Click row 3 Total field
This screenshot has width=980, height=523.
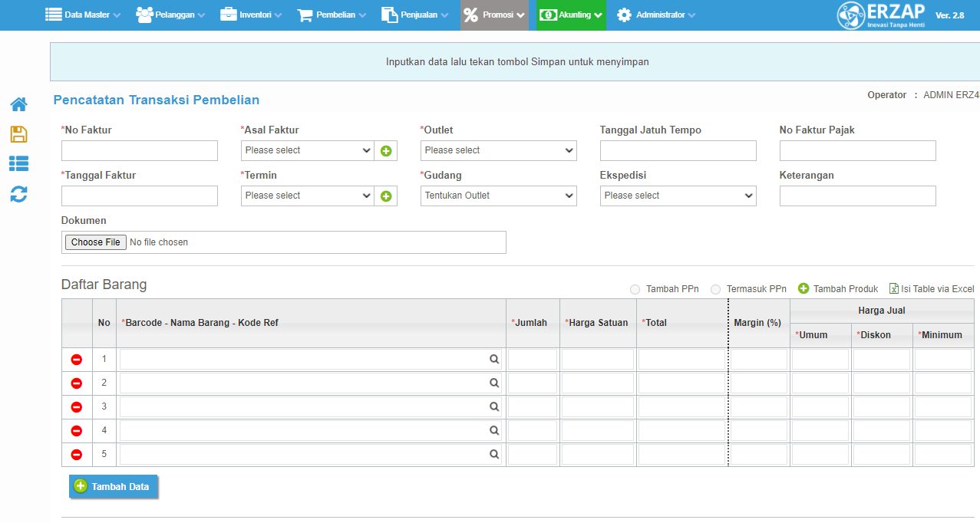point(682,407)
